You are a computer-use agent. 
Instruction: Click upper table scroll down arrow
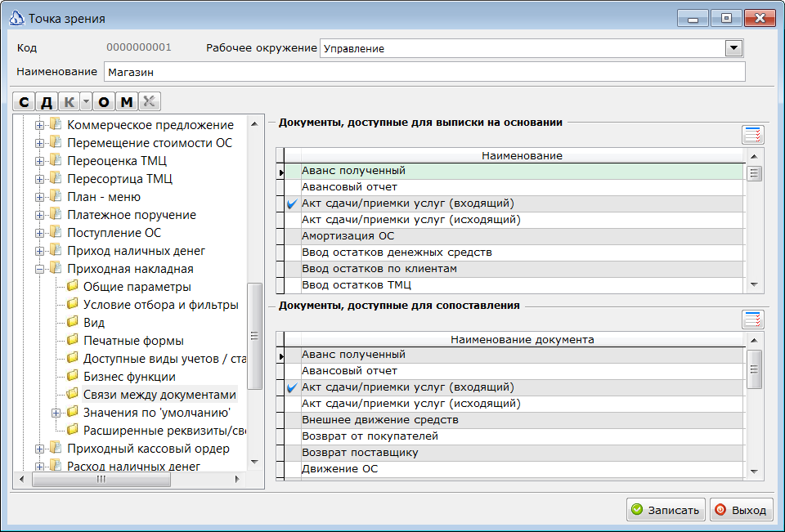755,284
